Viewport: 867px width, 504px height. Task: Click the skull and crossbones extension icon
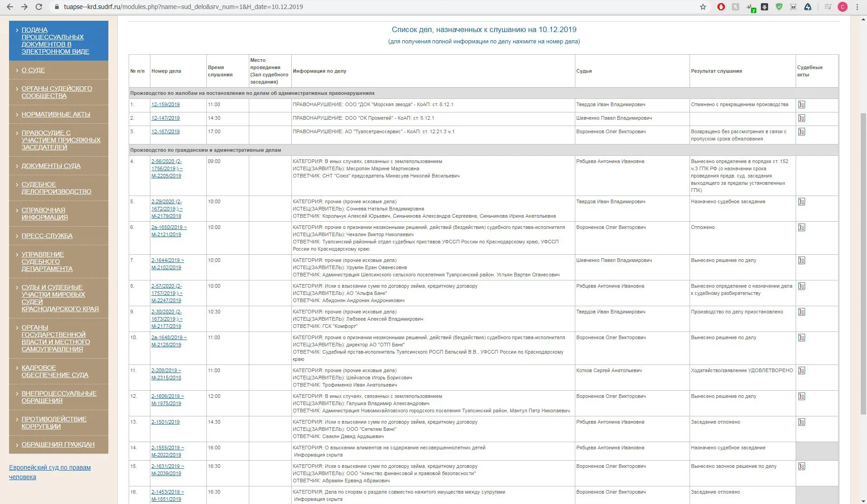pos(793,7)
